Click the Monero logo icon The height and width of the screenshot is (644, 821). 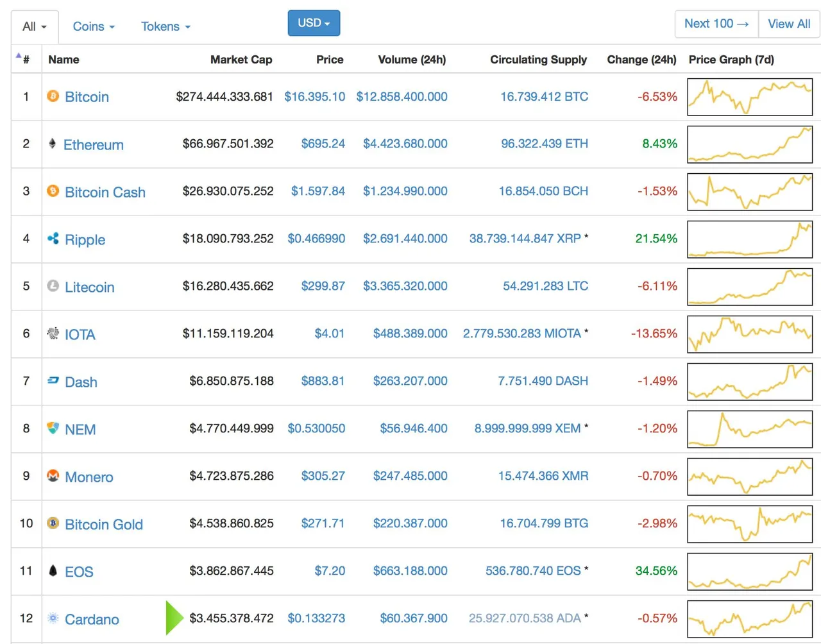(x=53, y=475)
